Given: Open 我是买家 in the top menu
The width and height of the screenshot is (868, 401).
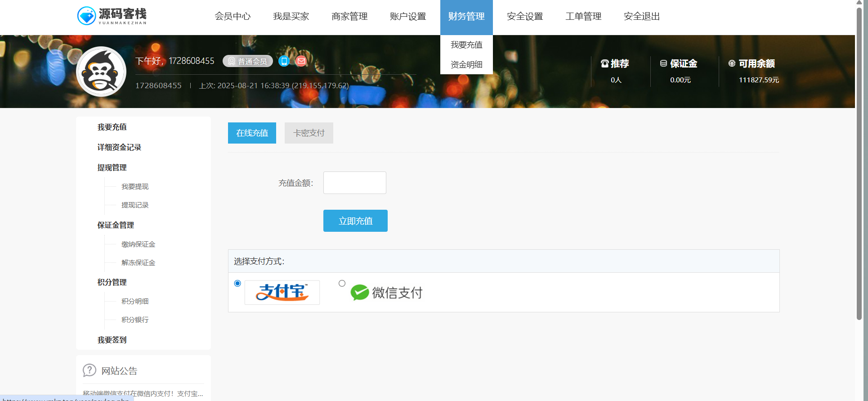Looking at the screenshot, I should tap(291, 17).
